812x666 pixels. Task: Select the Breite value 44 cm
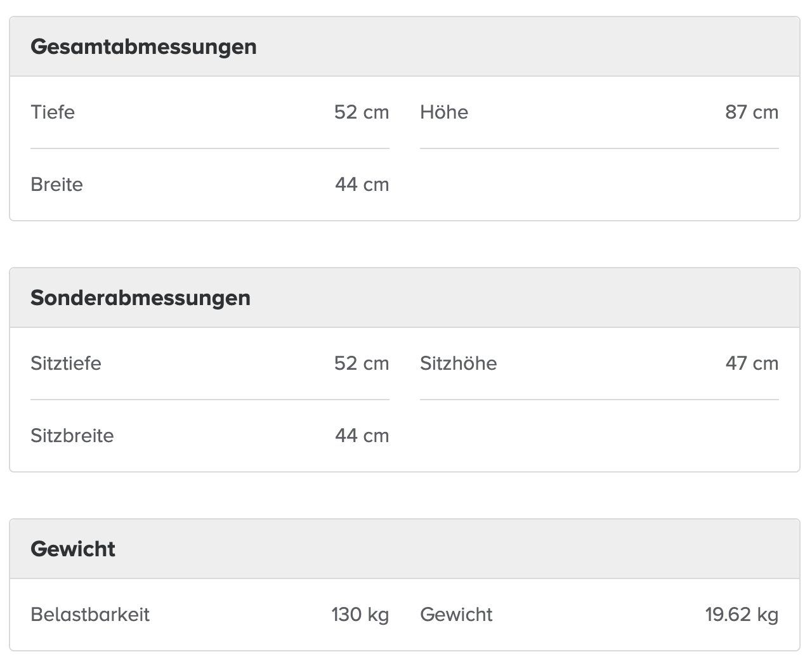(362, 185)
